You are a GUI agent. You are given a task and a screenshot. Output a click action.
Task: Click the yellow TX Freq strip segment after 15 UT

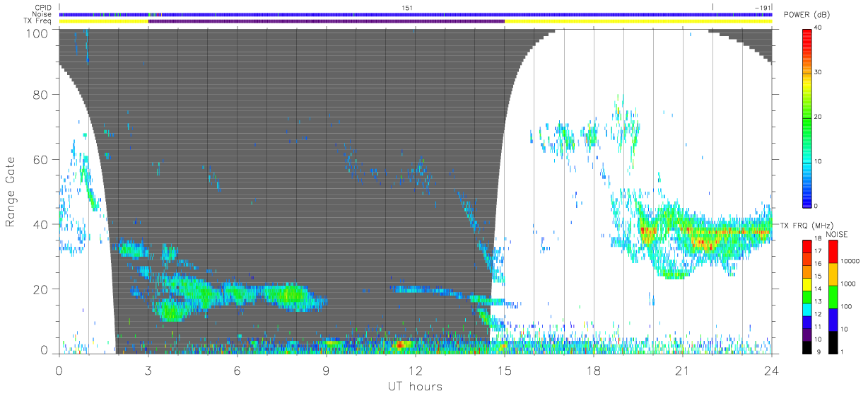[638, 21]
